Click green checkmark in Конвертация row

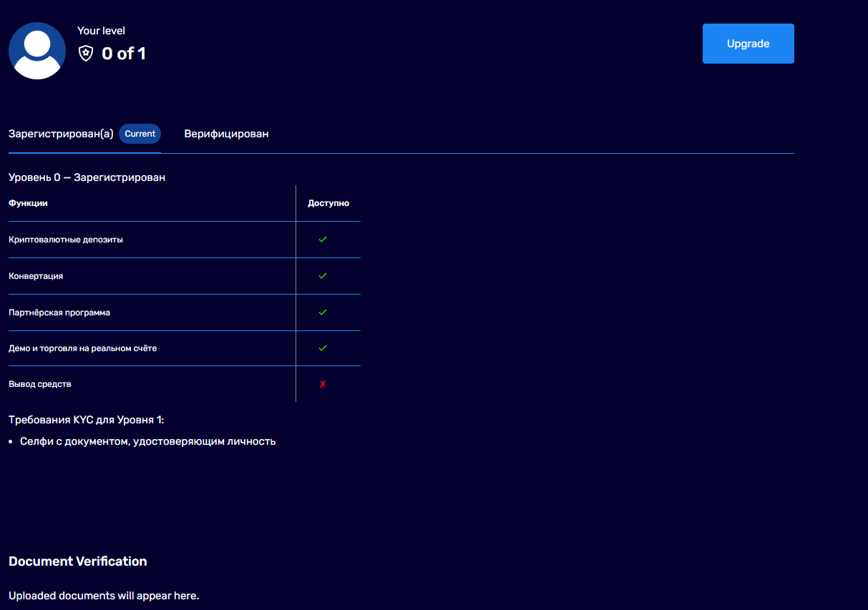point(323,276)
